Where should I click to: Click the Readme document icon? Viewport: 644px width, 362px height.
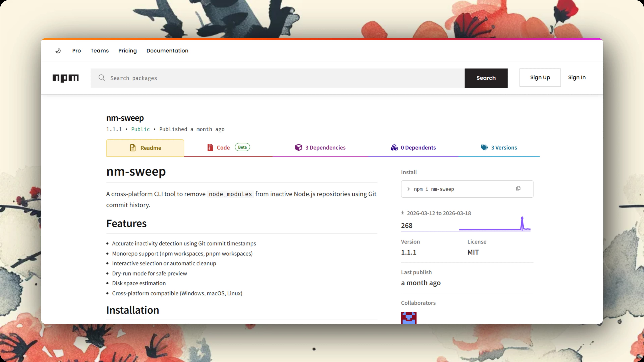133,148
